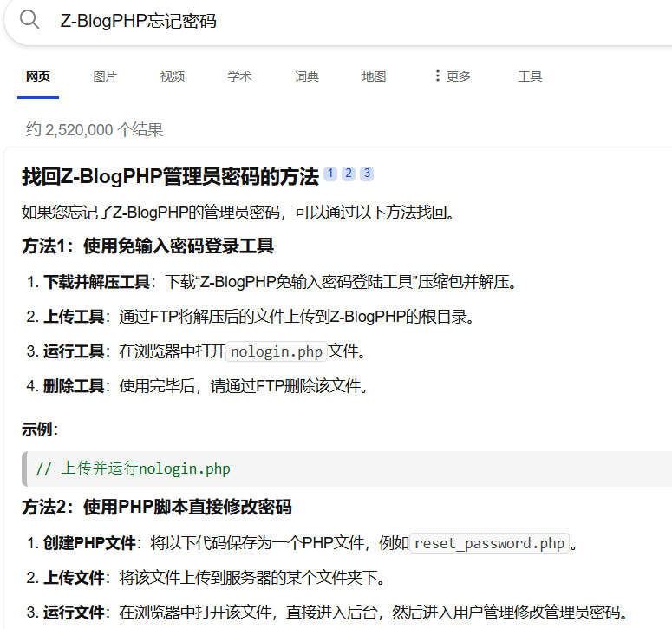Screen dimensions: 672x629
Task: Open the 词典 tab
Action: (x=306, y=76)
